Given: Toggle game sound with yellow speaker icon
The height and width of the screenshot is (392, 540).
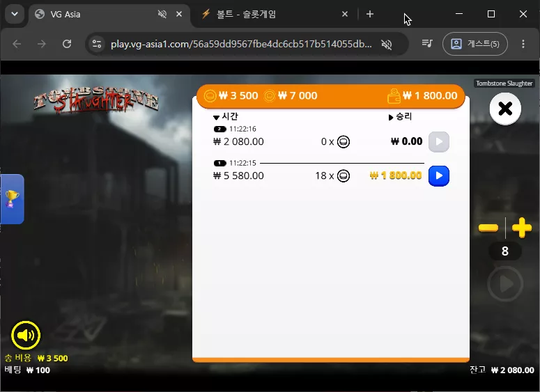Looking at the screenshot, I should (26, 335).
